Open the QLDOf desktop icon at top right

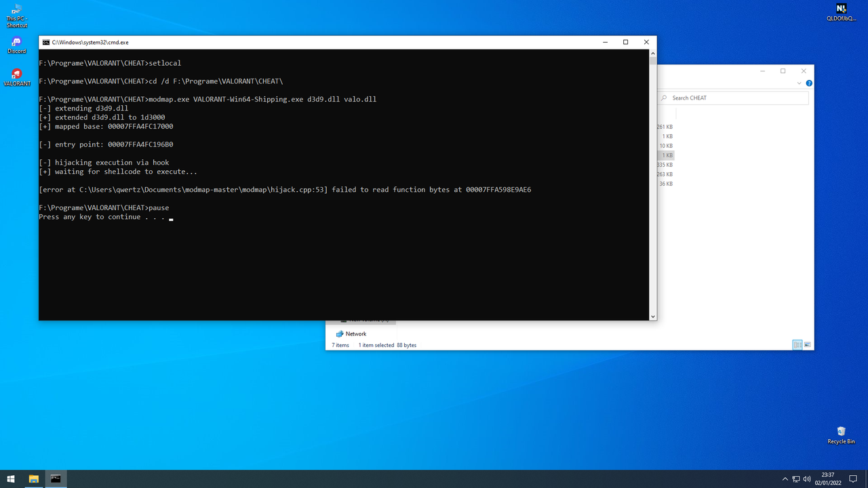pyautogui.click(x=841, y=13)
